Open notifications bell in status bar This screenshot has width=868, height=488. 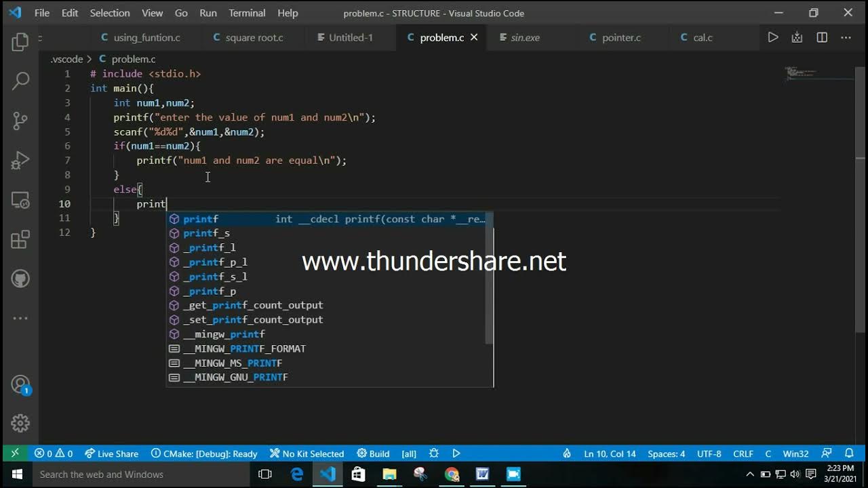point(849,453)
